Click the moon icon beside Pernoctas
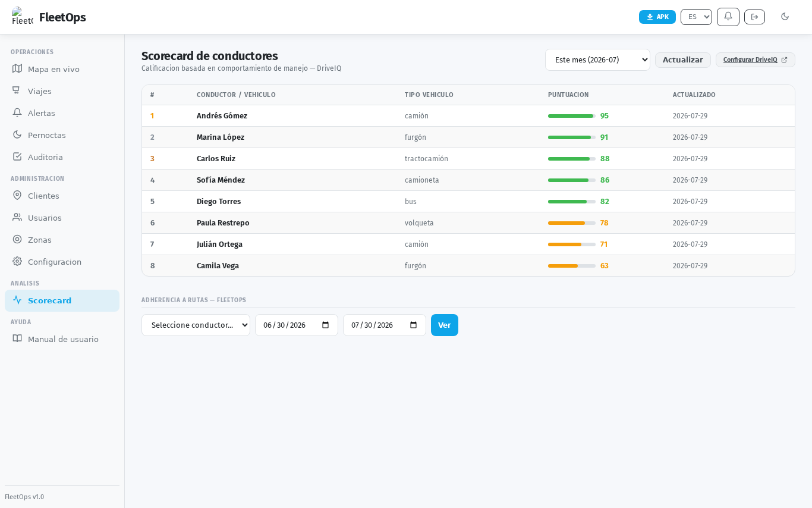 click(x=17, y=134)
